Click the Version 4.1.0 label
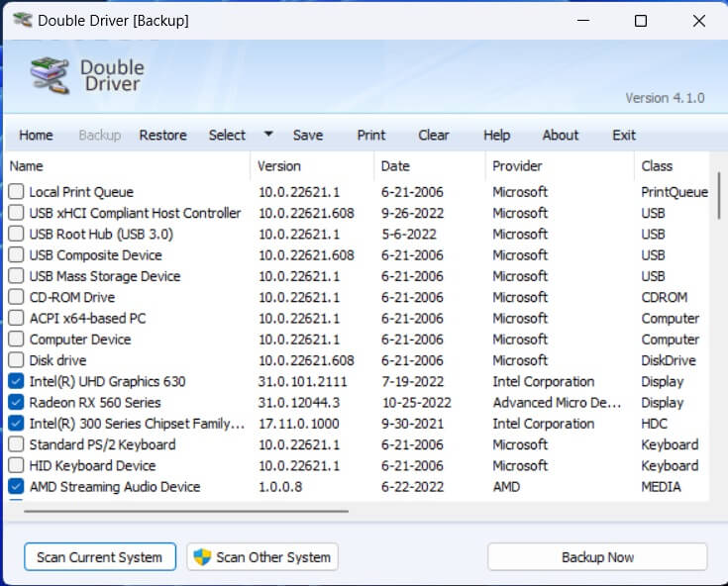Image resolution: width=728 pixels, height=586 pixels. tap(665, 98)
